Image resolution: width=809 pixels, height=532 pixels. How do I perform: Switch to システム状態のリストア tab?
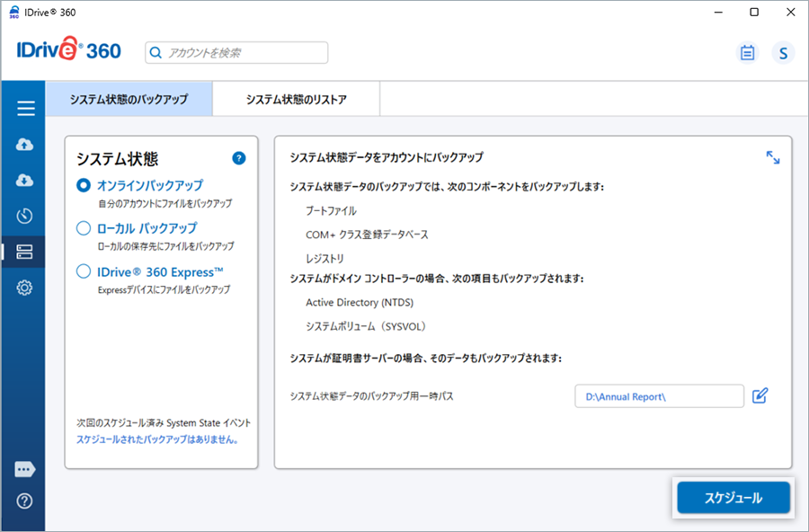point(296,100)
